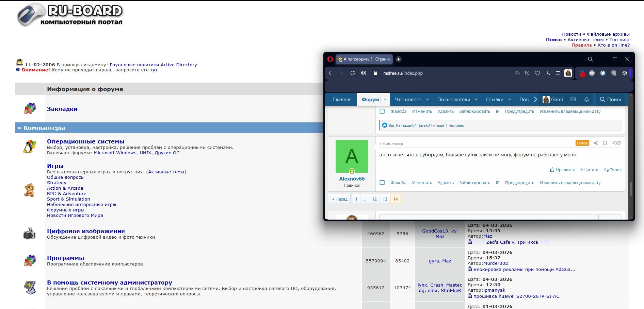
Task: Open Opera downloads icon
Action: click(548, 73)
